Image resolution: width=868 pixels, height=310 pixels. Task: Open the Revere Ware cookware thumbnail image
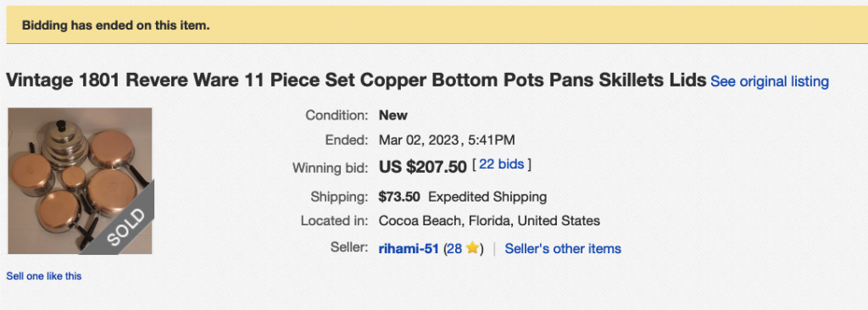click(80, 181)
